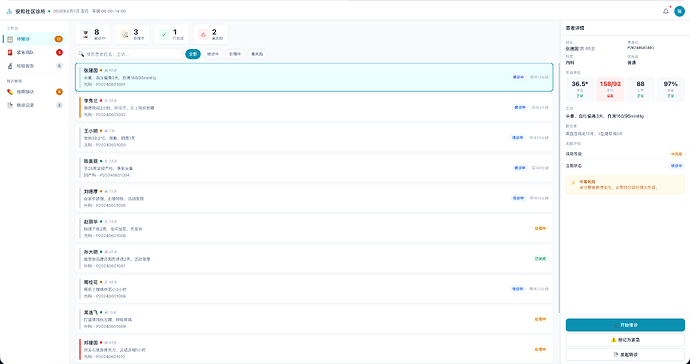Click the clinic logo icon in the header
690x364 pixels.
coord(10,11)
